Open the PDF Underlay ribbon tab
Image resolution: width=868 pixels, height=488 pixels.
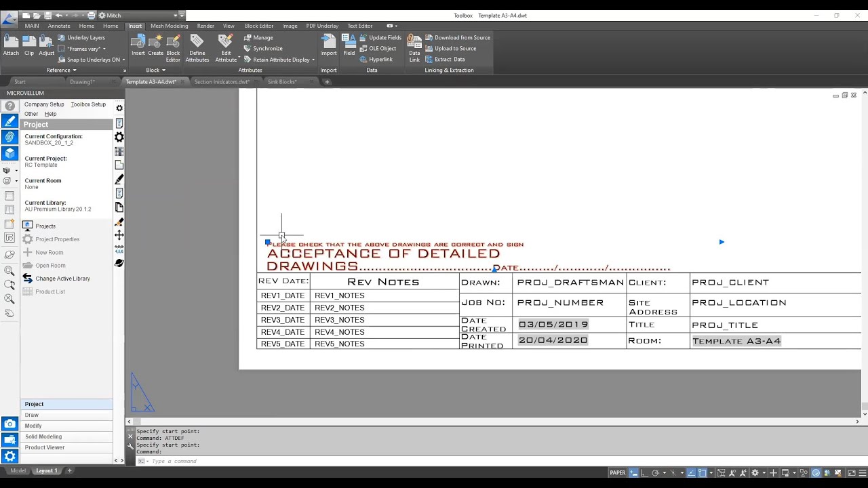[322, 26]
